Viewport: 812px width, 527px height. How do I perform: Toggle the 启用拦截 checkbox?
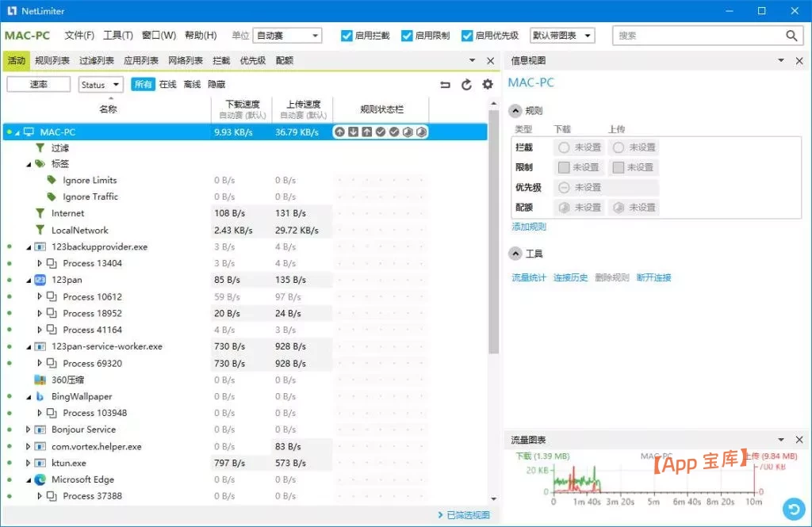tap(347, 36)
